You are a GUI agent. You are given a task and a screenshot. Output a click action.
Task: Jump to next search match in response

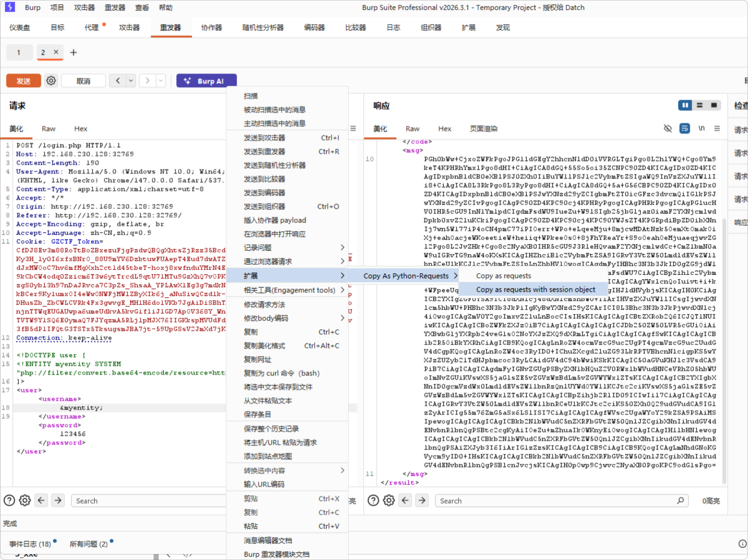[x=422, y=500]
